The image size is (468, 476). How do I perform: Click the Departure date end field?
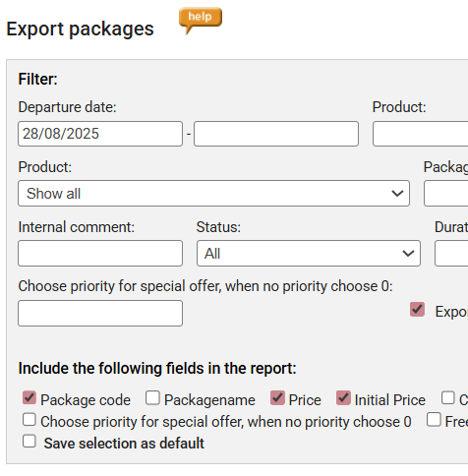coord(276,134)
